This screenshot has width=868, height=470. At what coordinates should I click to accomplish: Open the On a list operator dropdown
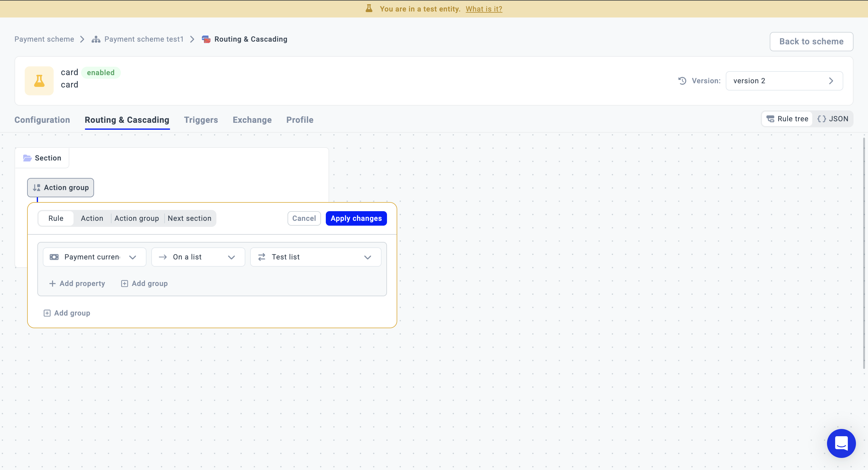(198, 257)
